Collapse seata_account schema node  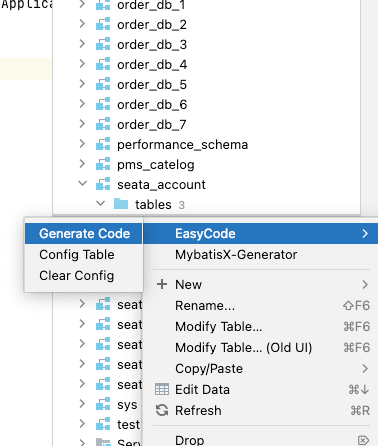point(82,183)
